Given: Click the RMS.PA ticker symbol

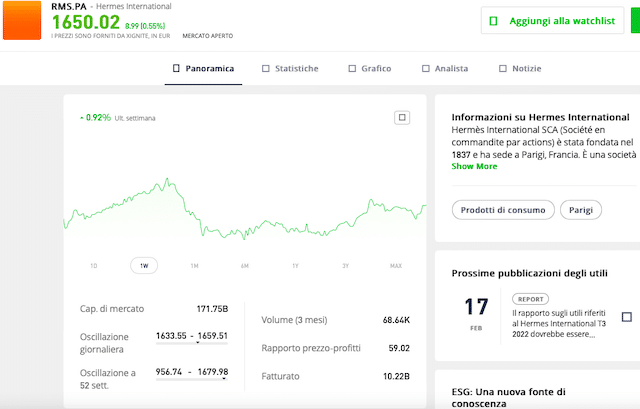Looking at the screenshot, I should tap(69, 7).
